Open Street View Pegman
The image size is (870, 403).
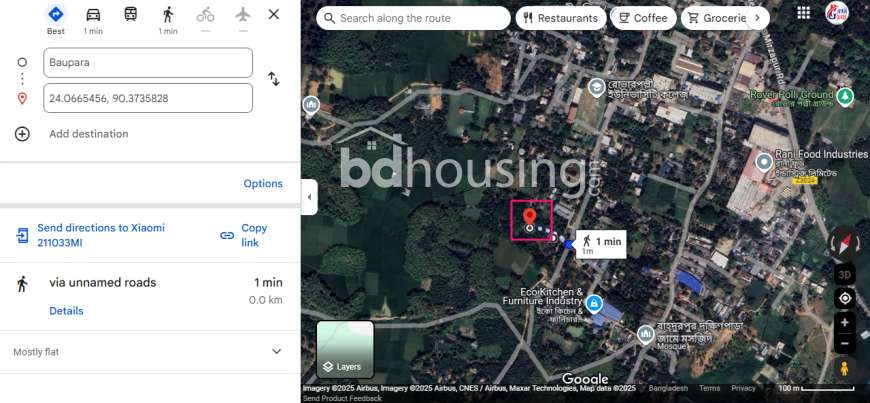pyautogui.click(x=844, y=369)
